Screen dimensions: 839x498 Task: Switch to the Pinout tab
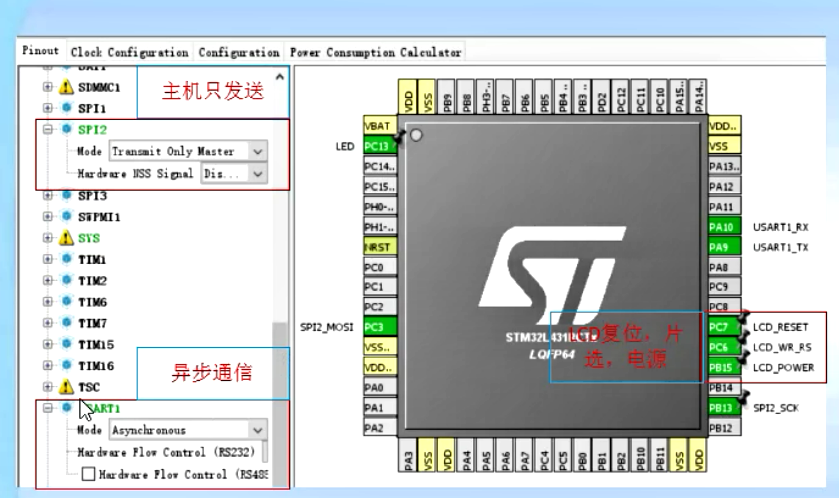click(40, 51)
